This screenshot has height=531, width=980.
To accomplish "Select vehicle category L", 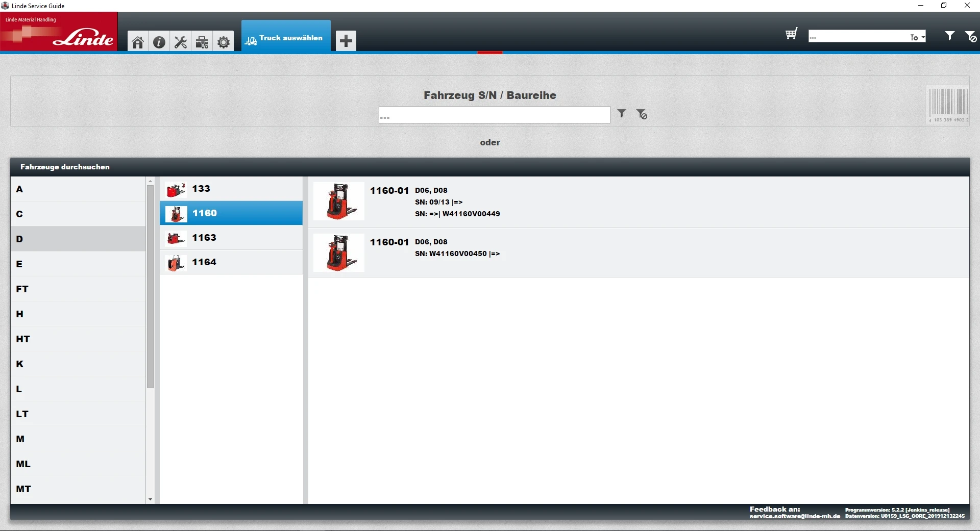I will coord(78,389).
